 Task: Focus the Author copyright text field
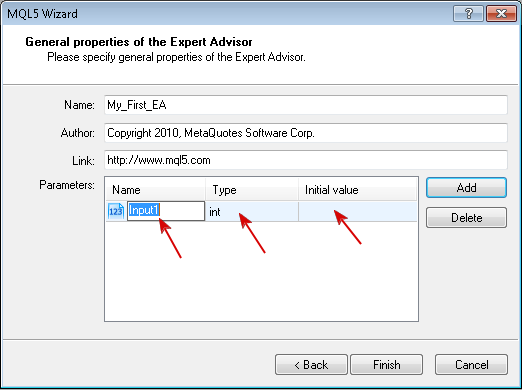coord(306,133)
